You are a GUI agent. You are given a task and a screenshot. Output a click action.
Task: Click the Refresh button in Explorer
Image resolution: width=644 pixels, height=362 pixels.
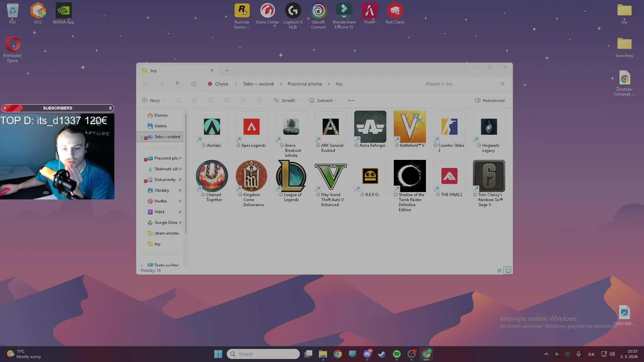click(x=193, y=84)
